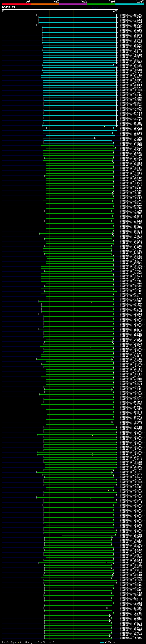Screen dimensions: 146x644
Task: Select UniRef100_A3CAB2 hit
Action: [x=131, y=63]
